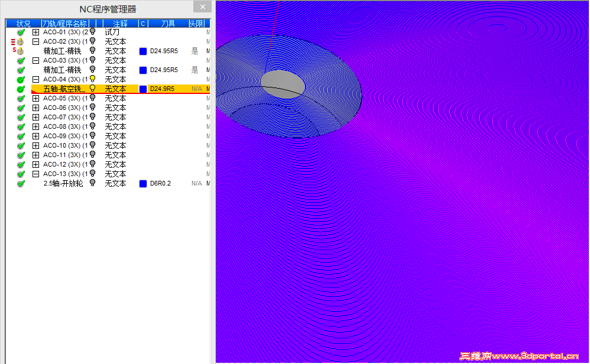Image resolution: width=590 pixels, height=364 pixels.
Task: Sort by the 刀具 column header
Action: (x=168, y=24)
